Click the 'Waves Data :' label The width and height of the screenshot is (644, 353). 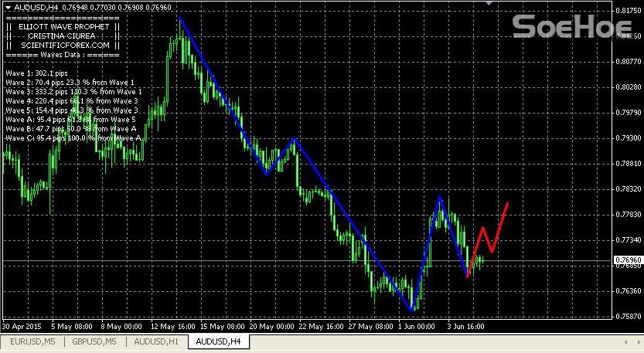[62, 55]
